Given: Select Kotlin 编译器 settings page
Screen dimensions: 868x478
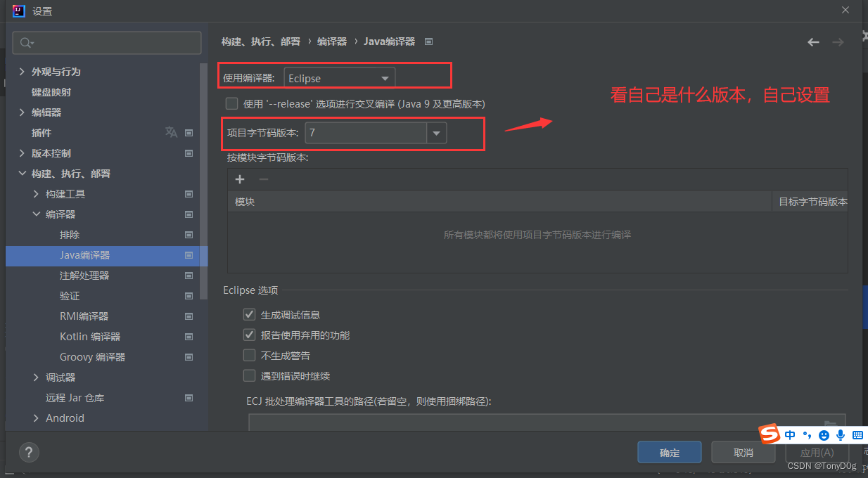Looking at the screenshot, I should (90, 337).
